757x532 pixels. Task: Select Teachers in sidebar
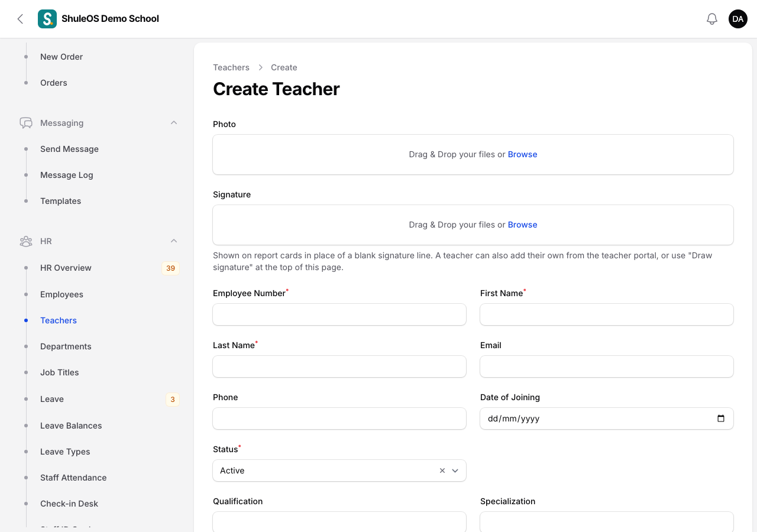coord(59,320)
